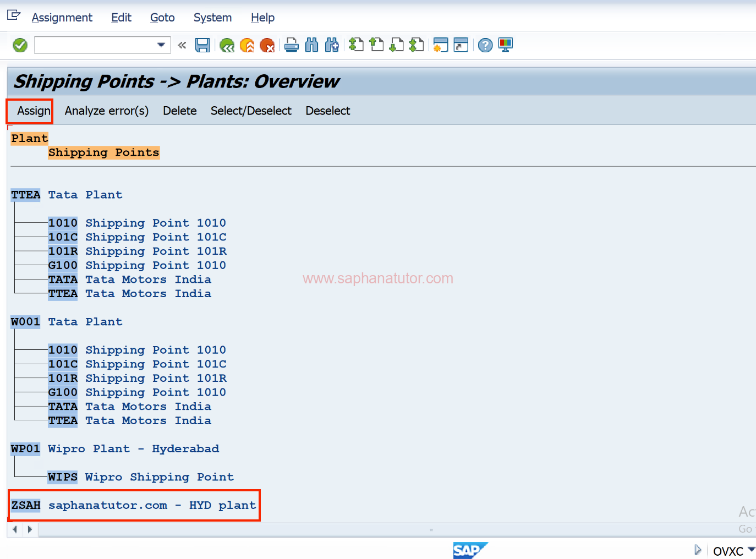The image size is (756, 559).
Task: Select plant TTEA Tata Plant
Action: pos(67,195)
